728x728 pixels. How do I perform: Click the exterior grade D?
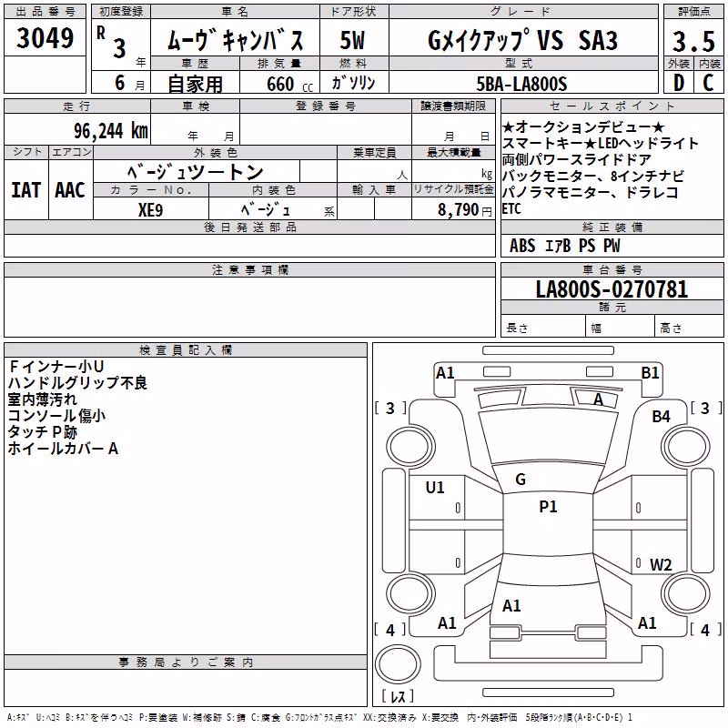(679, 83)
